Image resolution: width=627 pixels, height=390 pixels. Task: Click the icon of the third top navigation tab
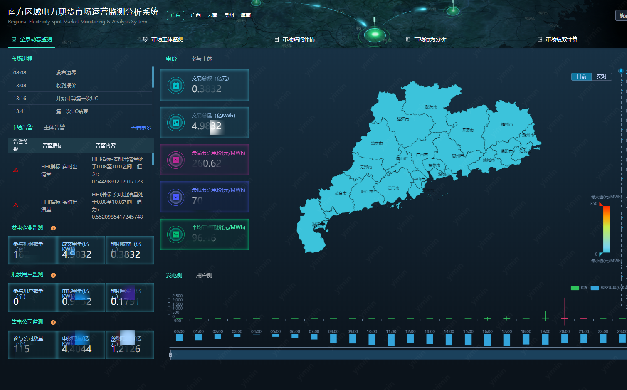pos(277,39)
